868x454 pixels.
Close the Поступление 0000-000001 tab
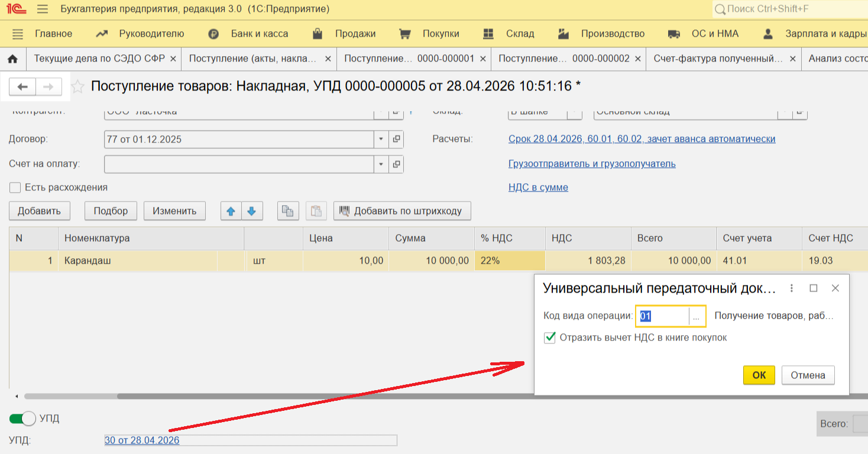(482, 59)
